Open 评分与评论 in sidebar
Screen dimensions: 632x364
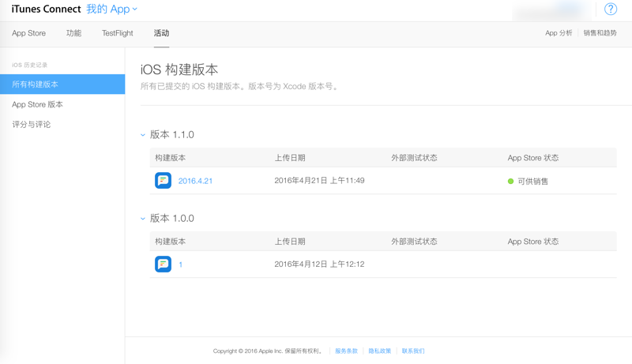click(x=32, y=125)
